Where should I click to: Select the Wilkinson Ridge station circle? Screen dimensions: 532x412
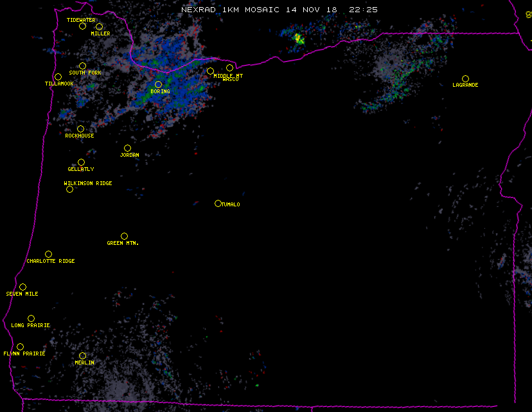[x=69, y=190]
